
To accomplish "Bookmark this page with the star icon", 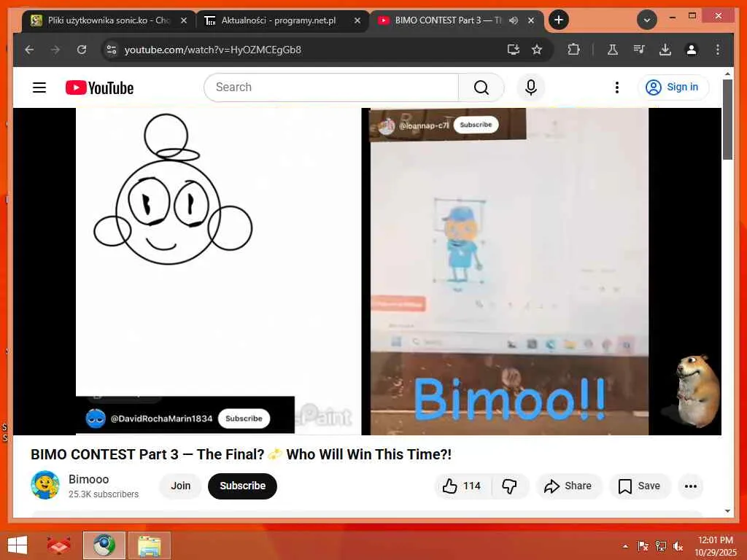I will 537,50.
